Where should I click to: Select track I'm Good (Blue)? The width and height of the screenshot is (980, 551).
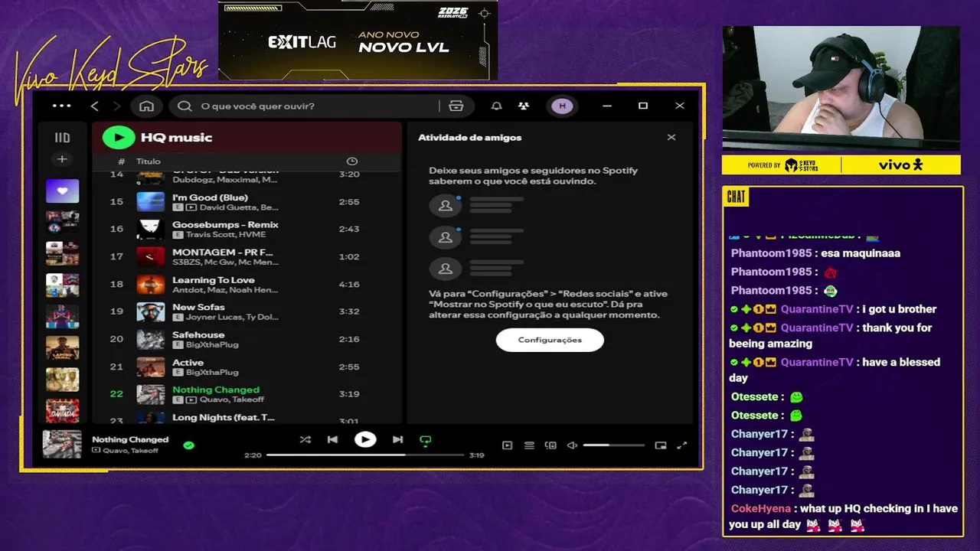point(247,202)
